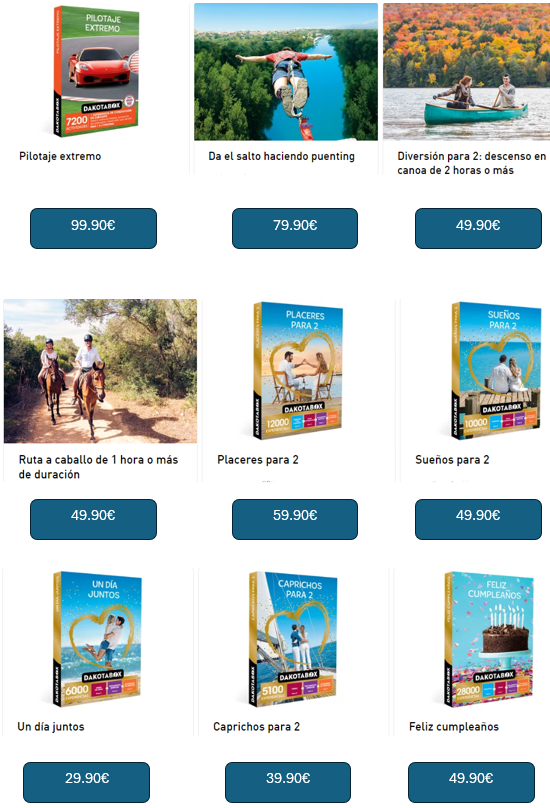
Task: Click the 59.90€ price button
Action: [295, 519]
